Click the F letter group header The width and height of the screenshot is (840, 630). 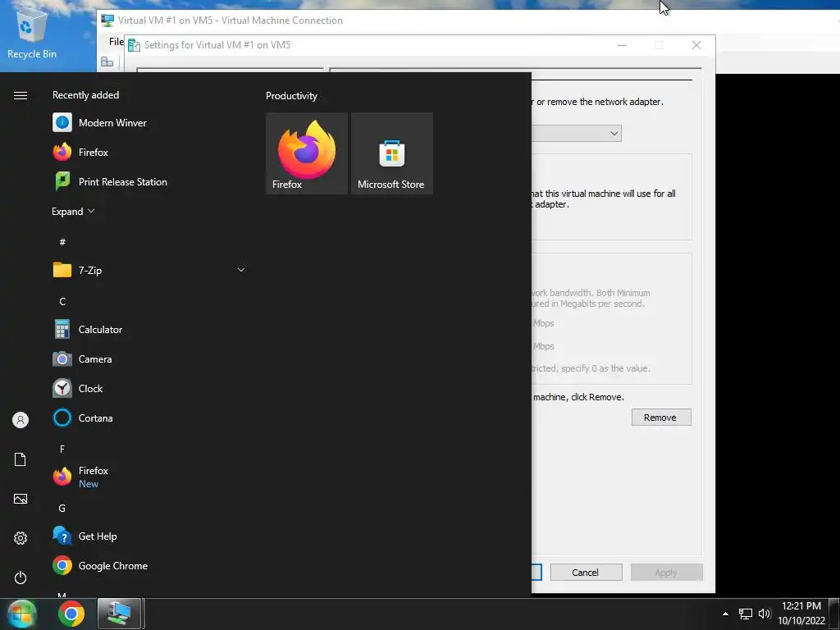click(62, 449)
